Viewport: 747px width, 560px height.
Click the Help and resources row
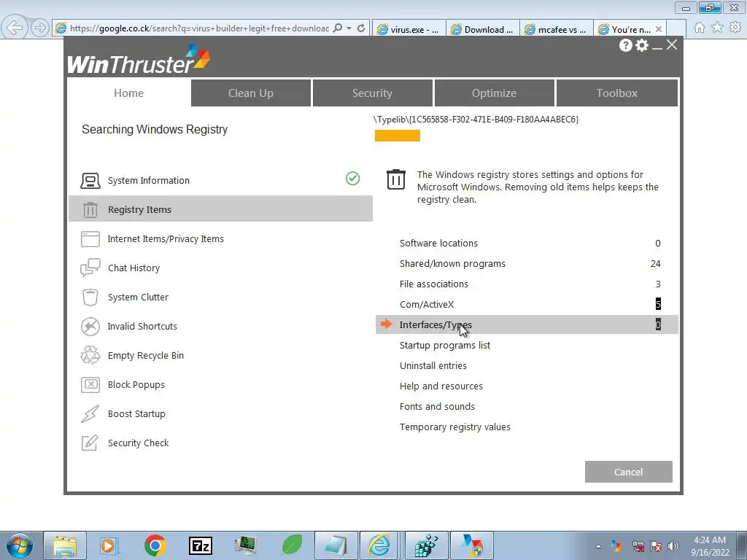[x=527, y=386]
